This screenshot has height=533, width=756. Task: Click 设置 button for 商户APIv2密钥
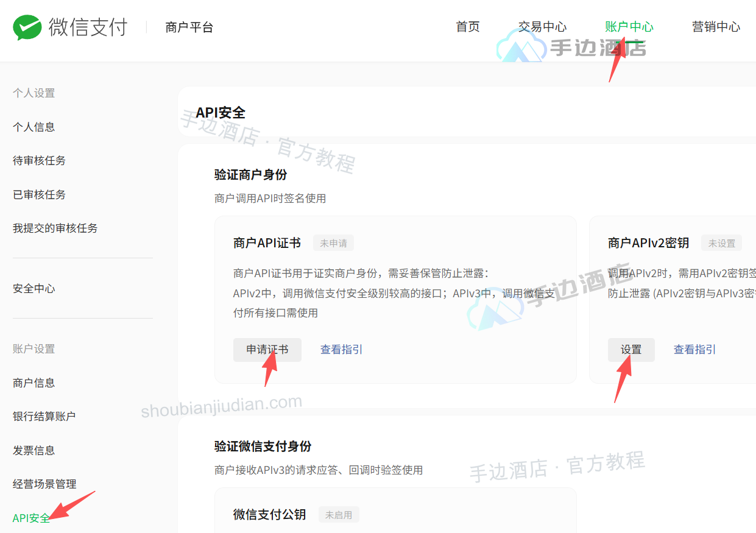coord(631,350)
